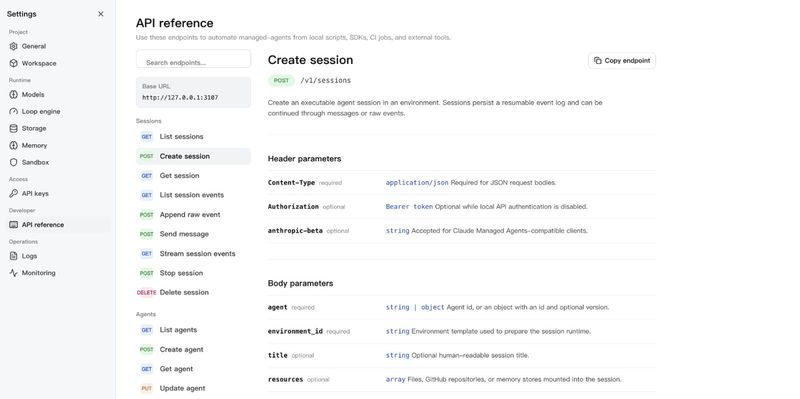The width and height of the screenshot is (800, 399).
Task: Click the Base URL box
Action: click(193, 92)
